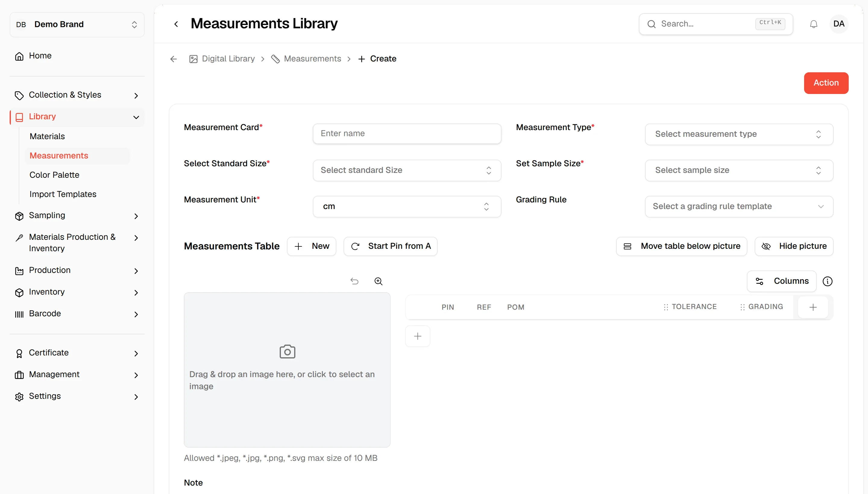The height and width of the screenshot is (494, 868).
Task: Click the camera icon to upload image
Action: (x=287, y=352)
